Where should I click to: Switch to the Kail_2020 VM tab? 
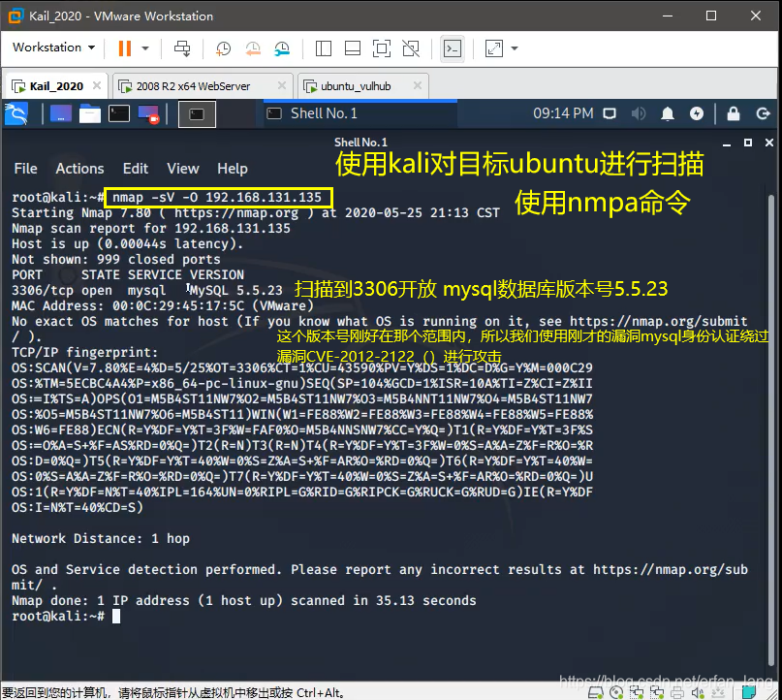56,86
